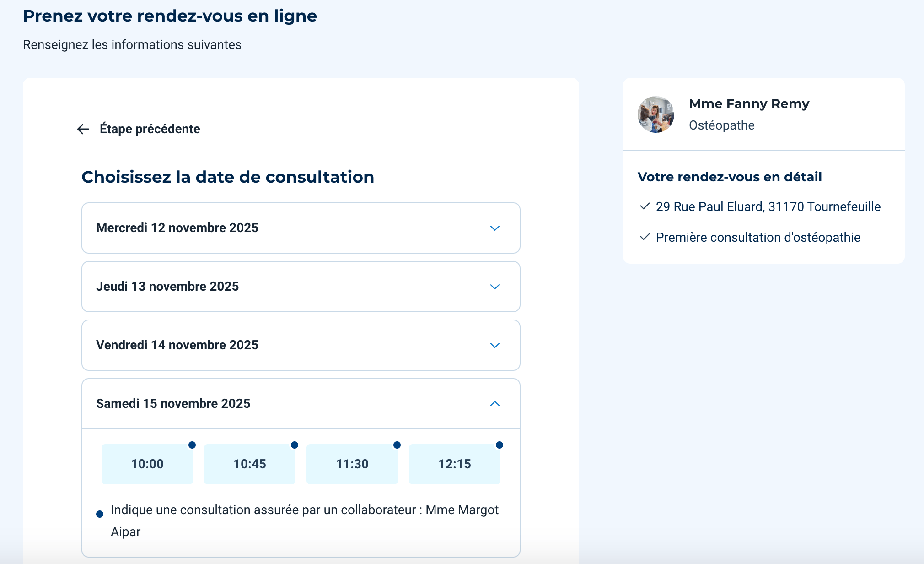The height and width of the screenshot is (564, 924).
Task: Click checkmark beside Première consultation
Action: [x=645, y=237]
